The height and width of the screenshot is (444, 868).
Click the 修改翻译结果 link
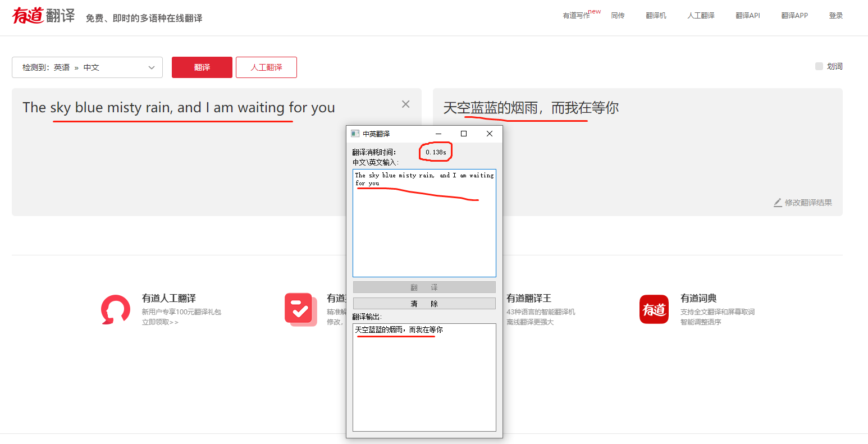tap(808, 203)
